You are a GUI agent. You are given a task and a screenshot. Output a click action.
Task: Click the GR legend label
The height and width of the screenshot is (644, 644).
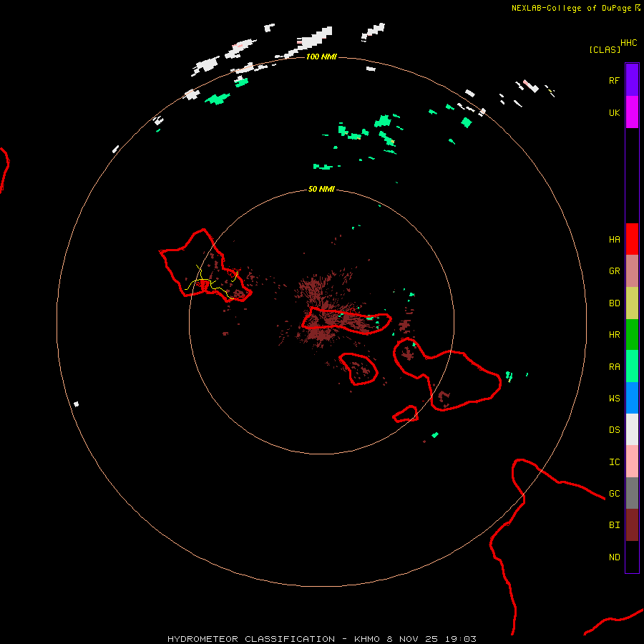pyautogui.click(x=614, y=271)
